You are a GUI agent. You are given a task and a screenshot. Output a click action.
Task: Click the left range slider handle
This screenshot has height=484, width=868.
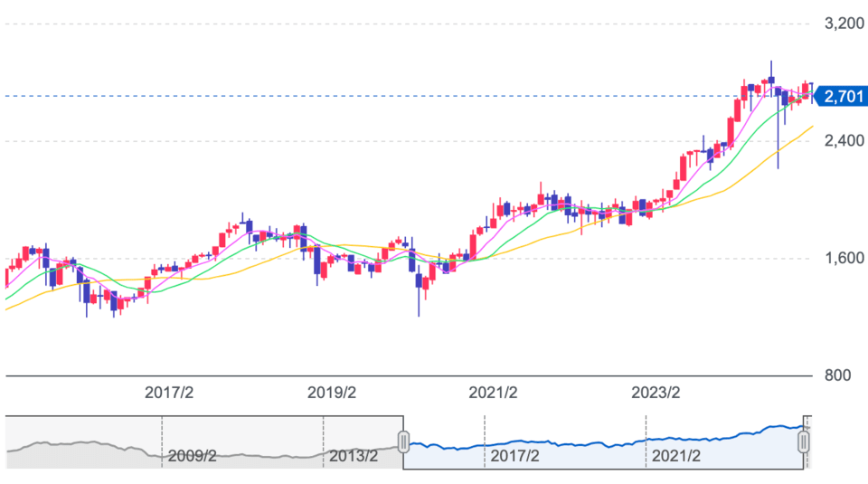[x=403, y=441]
